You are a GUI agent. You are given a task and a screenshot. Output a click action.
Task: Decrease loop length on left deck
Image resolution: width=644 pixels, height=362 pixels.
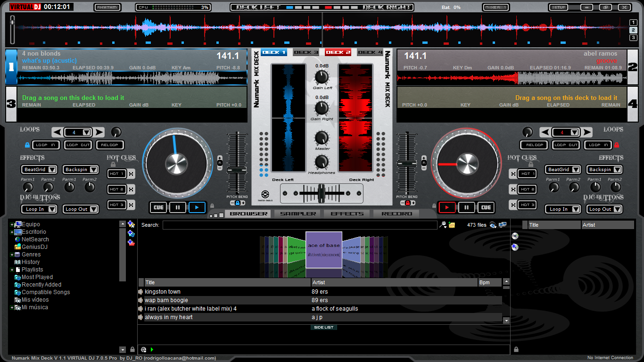[57, 132]
